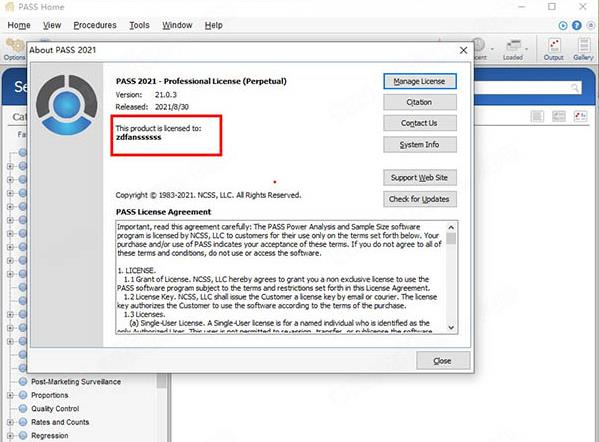The image size is (599, 442).
Task: Click the Post-Marketing Surveillance node icon
Action: pos(23,382)
